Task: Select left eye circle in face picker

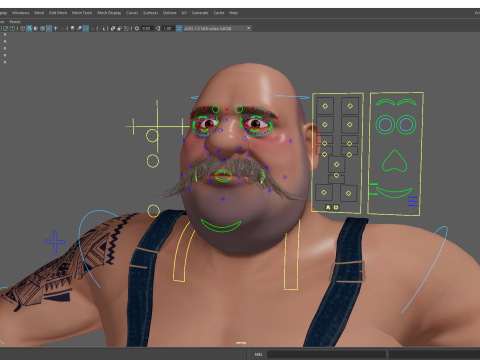Action: click(x=385, y=125)
